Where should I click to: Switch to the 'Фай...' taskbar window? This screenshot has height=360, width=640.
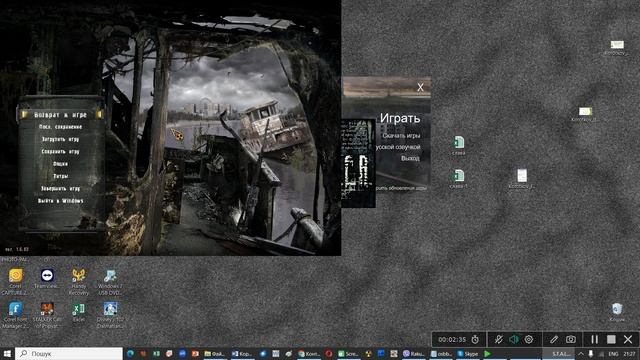(215, 353)
